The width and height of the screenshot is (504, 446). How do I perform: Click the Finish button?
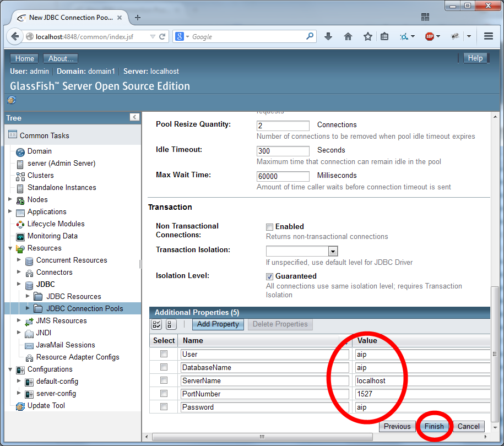(434, 426)
